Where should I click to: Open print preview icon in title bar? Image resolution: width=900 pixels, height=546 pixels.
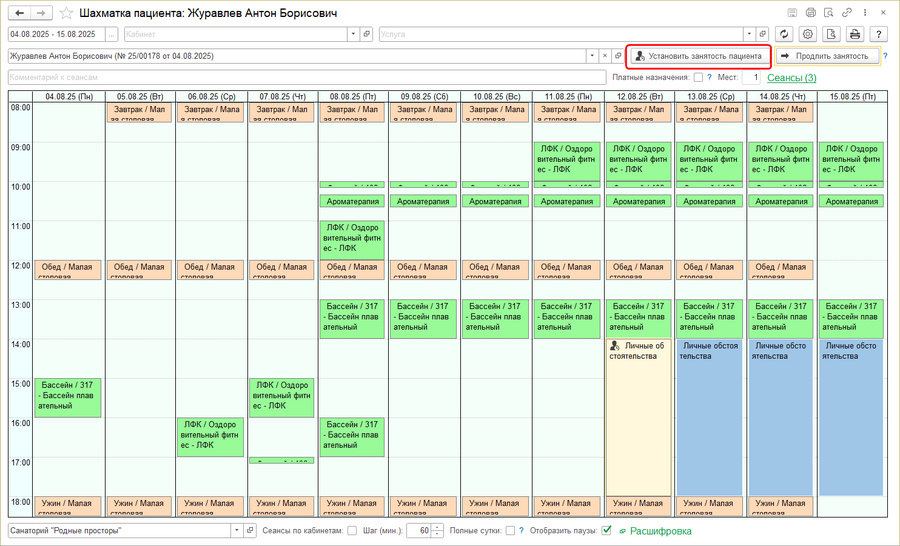[828, 13]
